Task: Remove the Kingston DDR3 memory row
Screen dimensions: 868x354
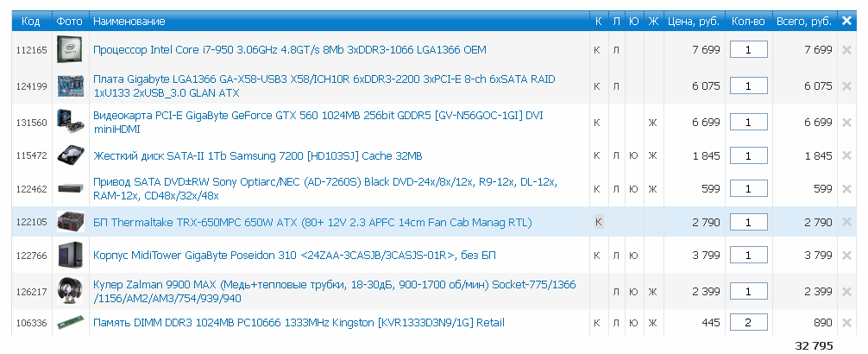Action: 846,323
